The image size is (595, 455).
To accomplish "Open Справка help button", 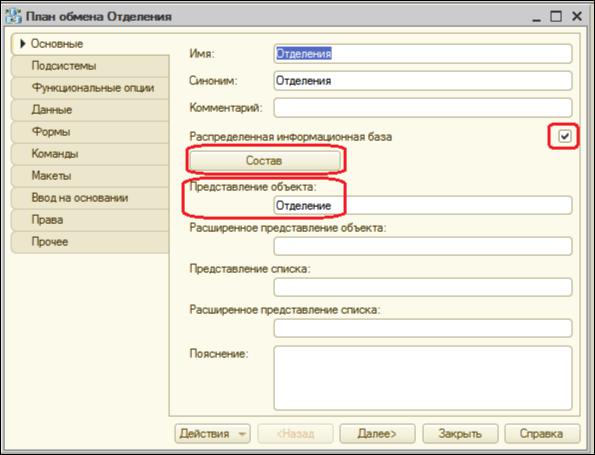I will tap(542, 433).
